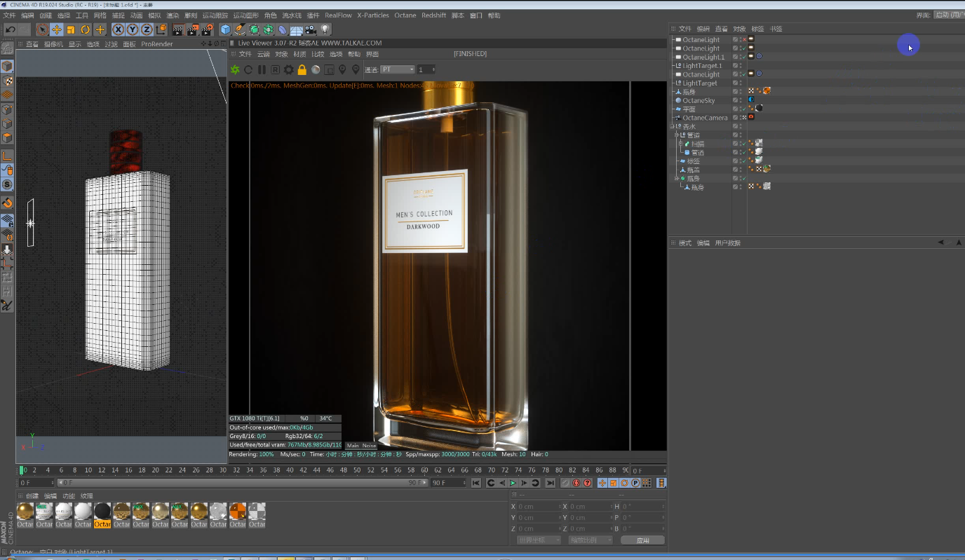The width and height of the screenshot is (965, 560).
Task: Jump to the end of the timeline
Action: 551,483
